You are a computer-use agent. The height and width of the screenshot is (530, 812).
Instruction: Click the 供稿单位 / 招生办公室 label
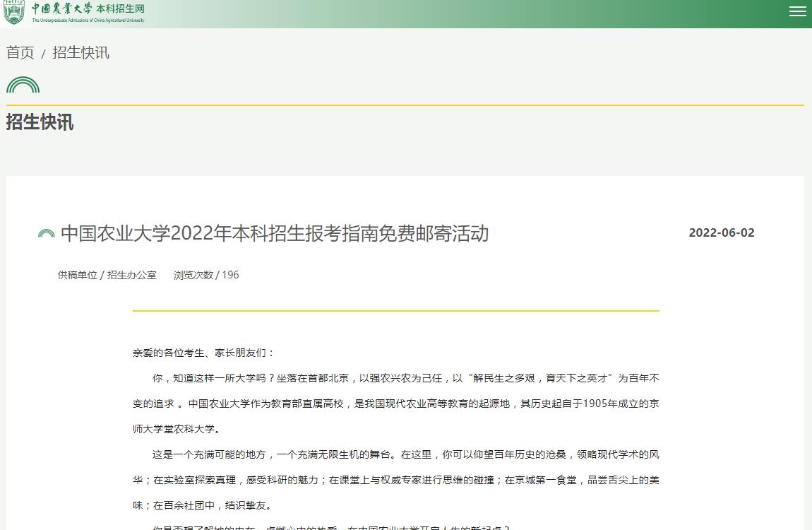tap(107, 275)
